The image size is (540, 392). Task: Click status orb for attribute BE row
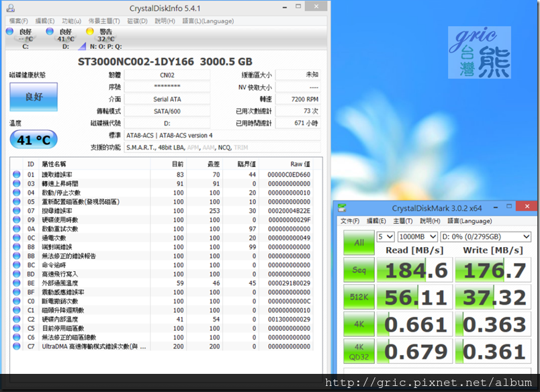17,283
